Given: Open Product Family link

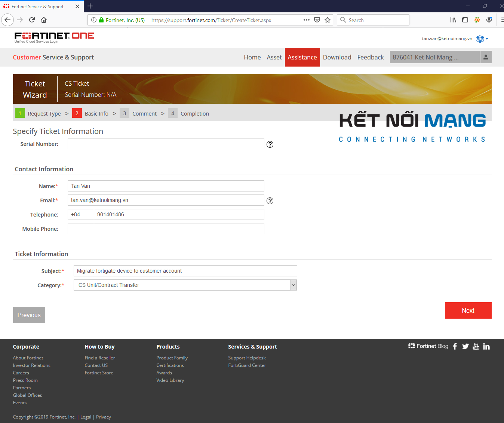Looking at the screenshot, I should [x=172, y=358].
